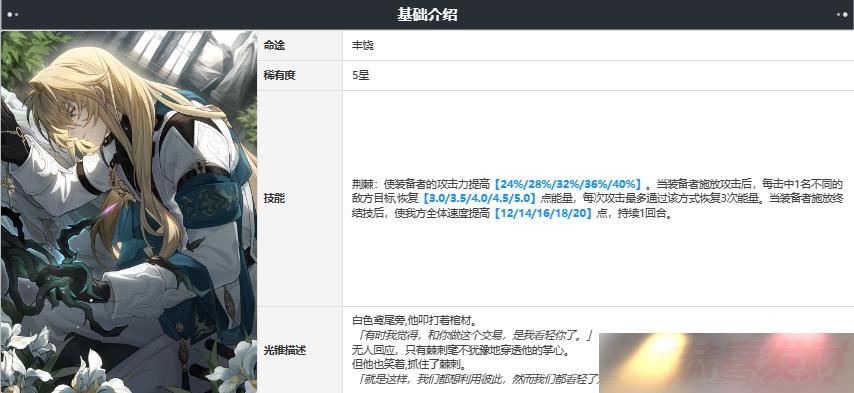854x393 pixels.
Task: Select attack bonus 24%/28%/32%/36%/40% values
Action: [568, 183]
